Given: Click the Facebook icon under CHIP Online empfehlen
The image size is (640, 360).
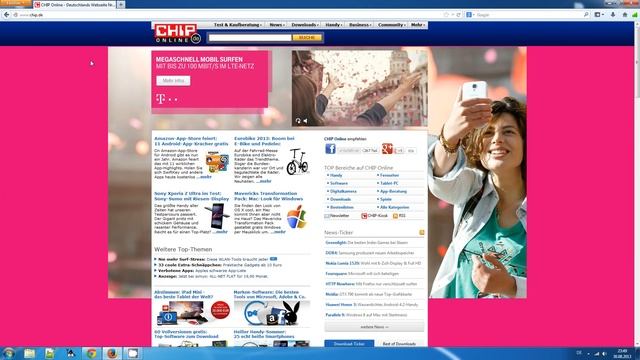Looking at the screenshot, I should click(330, 149).
